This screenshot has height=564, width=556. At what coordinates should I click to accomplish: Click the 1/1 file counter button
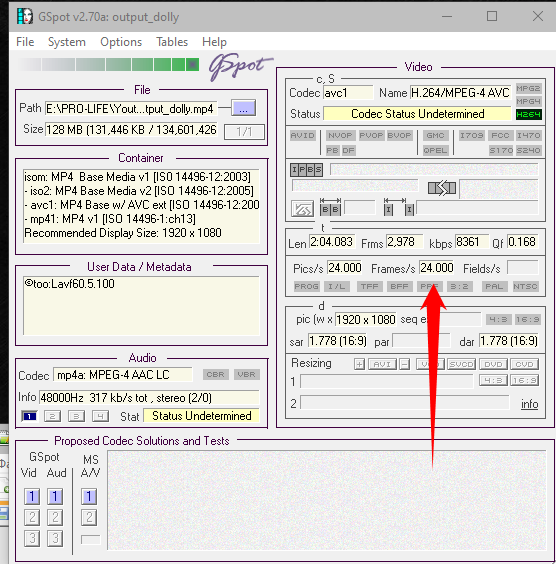tap(244, 132)
